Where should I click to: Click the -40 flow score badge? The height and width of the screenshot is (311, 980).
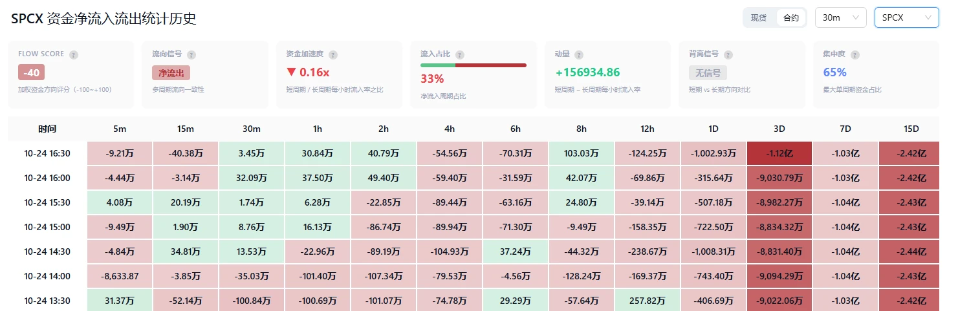click(x=31, y=72)
